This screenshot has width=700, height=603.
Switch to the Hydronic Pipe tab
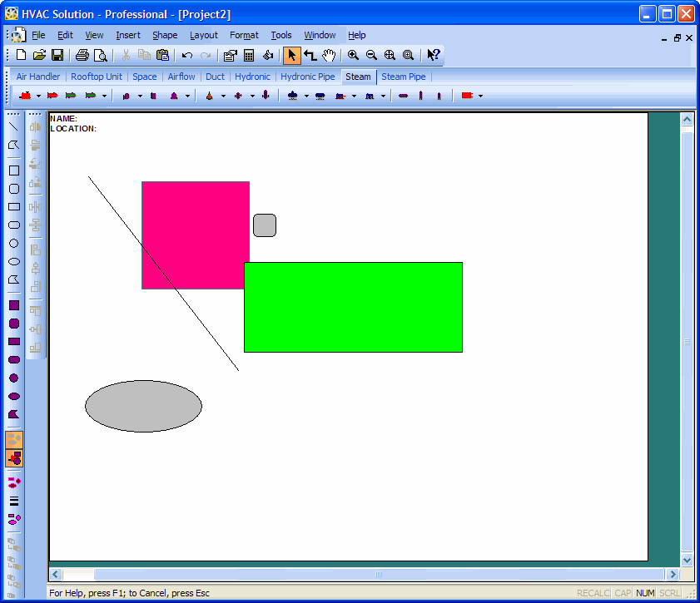pos(308,77)
